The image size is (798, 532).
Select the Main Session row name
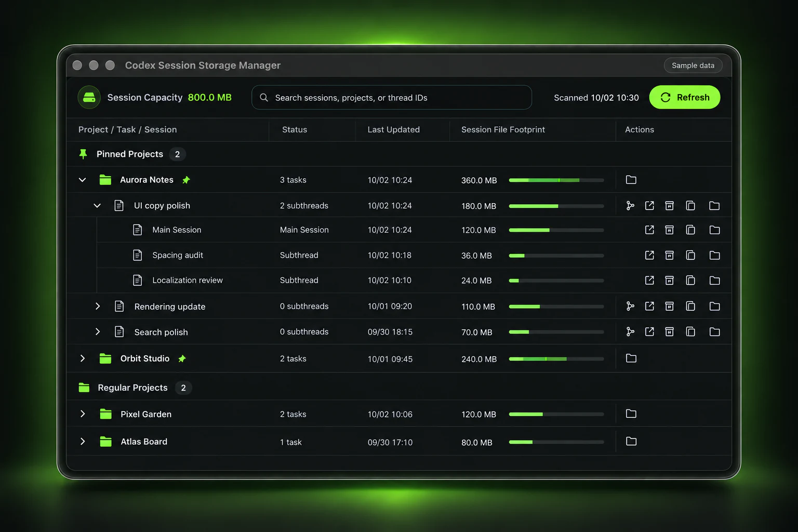pos(177,230)
